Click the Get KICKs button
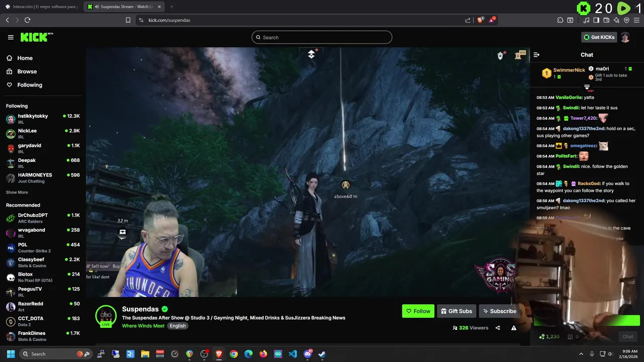The width and height of the screenshot is (644, 362). pyautogui.click(x=599, y=37)
